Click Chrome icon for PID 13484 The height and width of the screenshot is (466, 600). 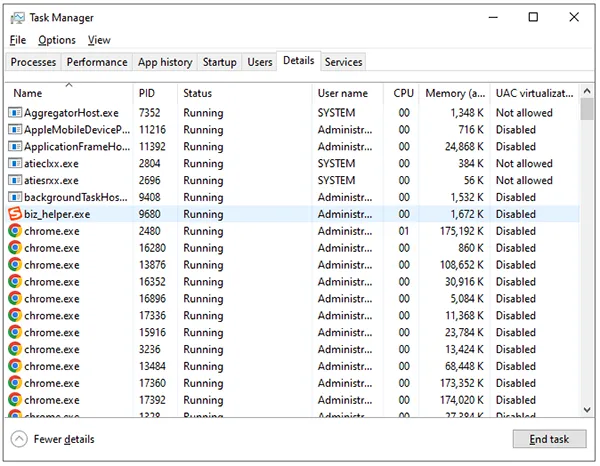click(15, 366)
